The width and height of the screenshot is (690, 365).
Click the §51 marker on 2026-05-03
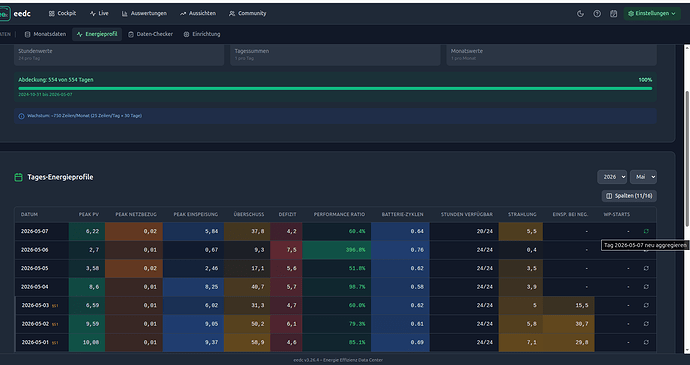coord(55,306)
